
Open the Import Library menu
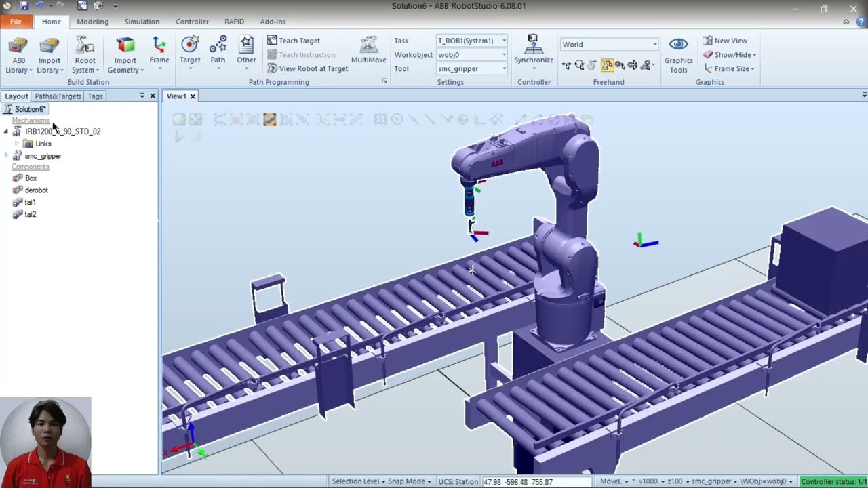pos(50,56)
